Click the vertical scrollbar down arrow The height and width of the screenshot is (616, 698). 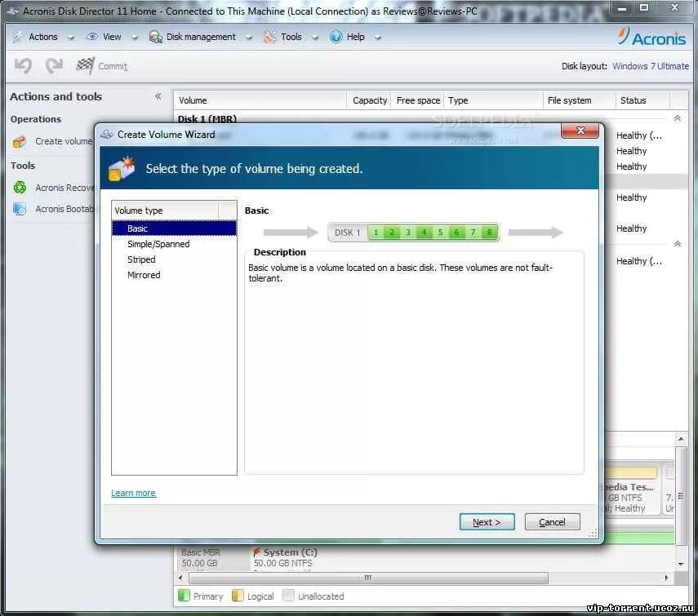[681, 564]
